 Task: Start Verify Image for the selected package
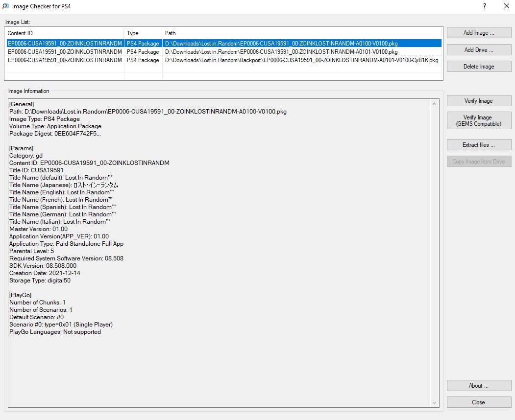[479, 101]
